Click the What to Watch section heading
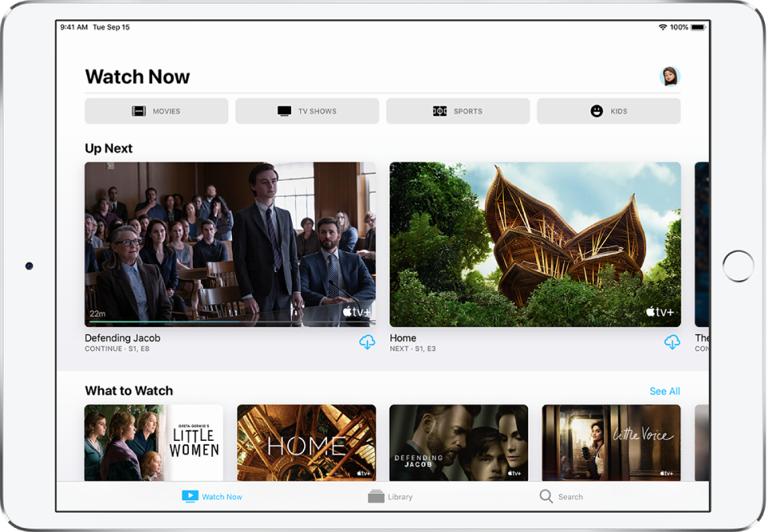This screenshot has height=532, width=768. pos(129,391)
